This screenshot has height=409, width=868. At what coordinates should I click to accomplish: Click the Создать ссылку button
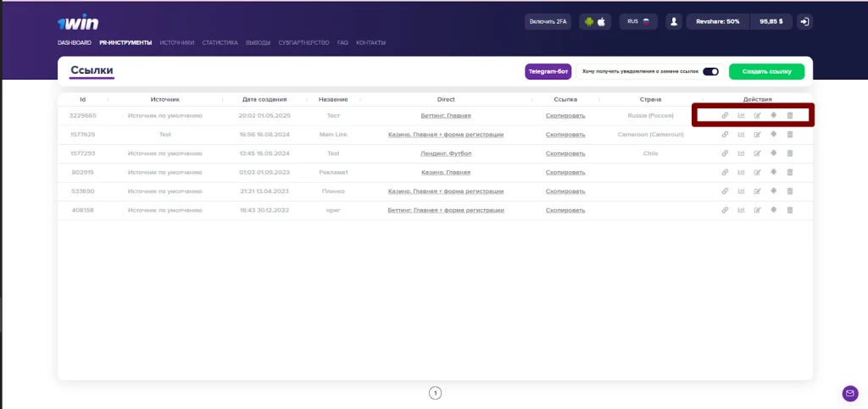click(766, 71)
